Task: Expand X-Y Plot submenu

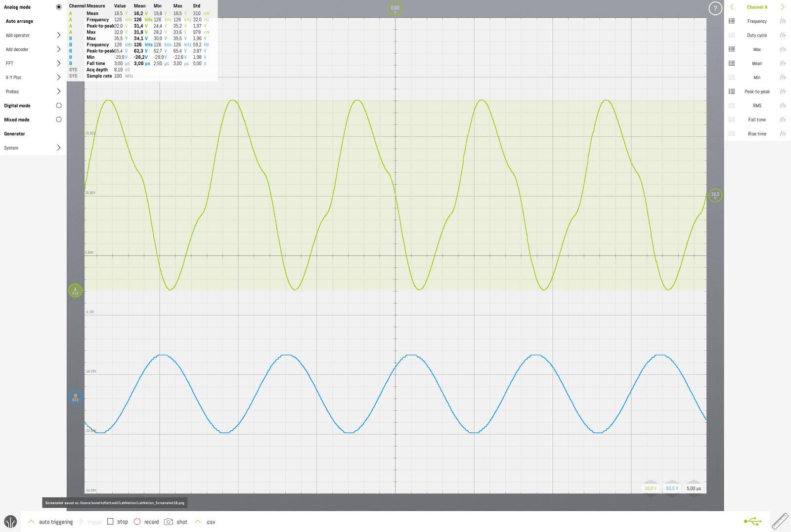Action: pyautogui.click(x=59, y=78)
